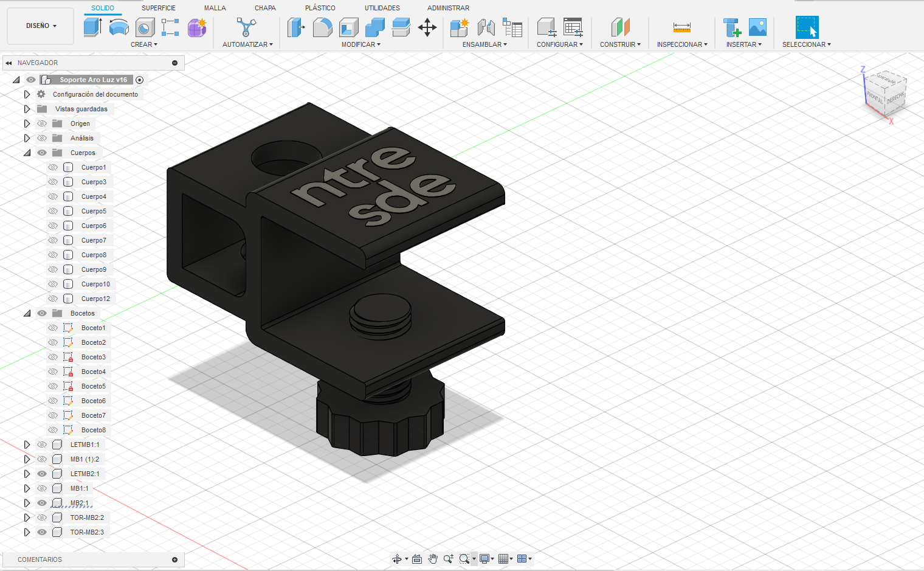924x571 pixels.
Task: Click the configuration table icon
Action: click(573, 27)
